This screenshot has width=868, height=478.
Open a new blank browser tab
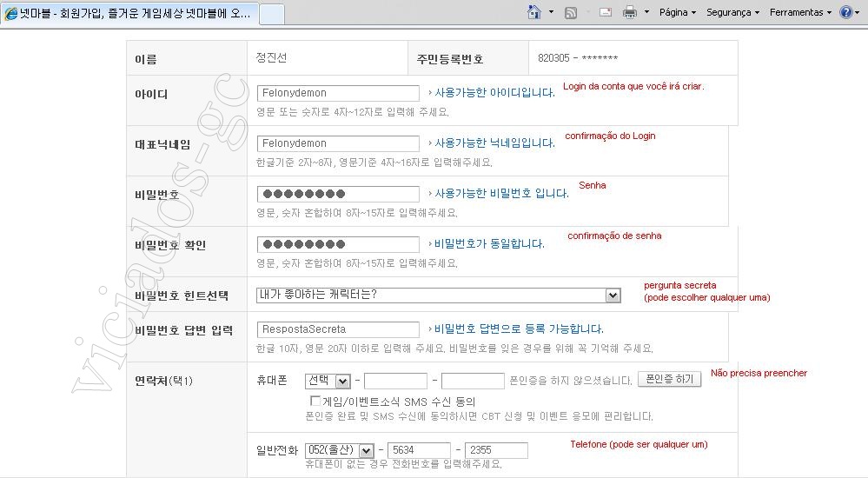pyautogui.click(x=272, y=15)
